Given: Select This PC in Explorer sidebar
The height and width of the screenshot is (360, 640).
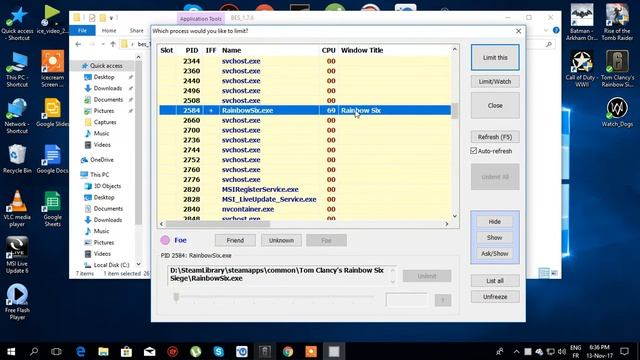Looking at the screenshot, I should [99, 175].
